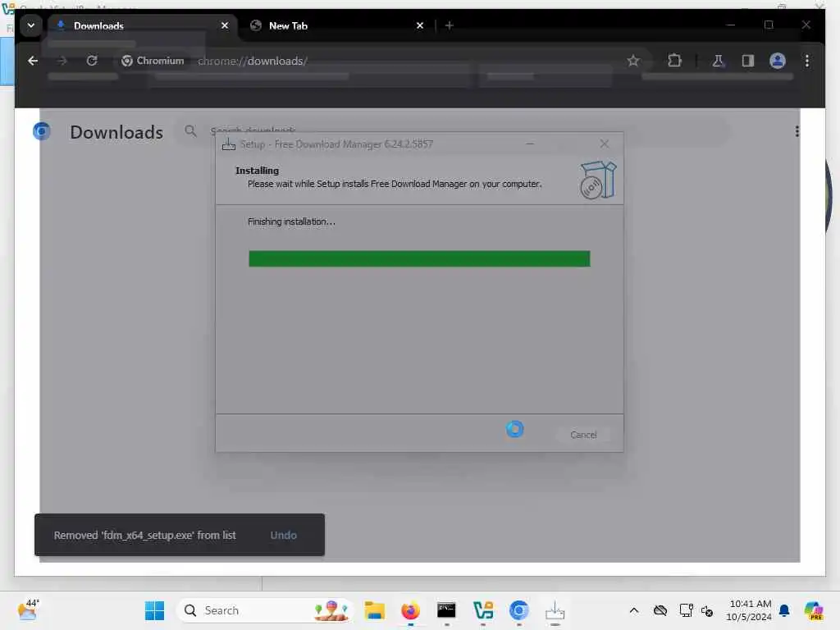Viewport: 840px width, 630px height.
Task: Click the muted volume tray icon
Action: tap(707, 610)
